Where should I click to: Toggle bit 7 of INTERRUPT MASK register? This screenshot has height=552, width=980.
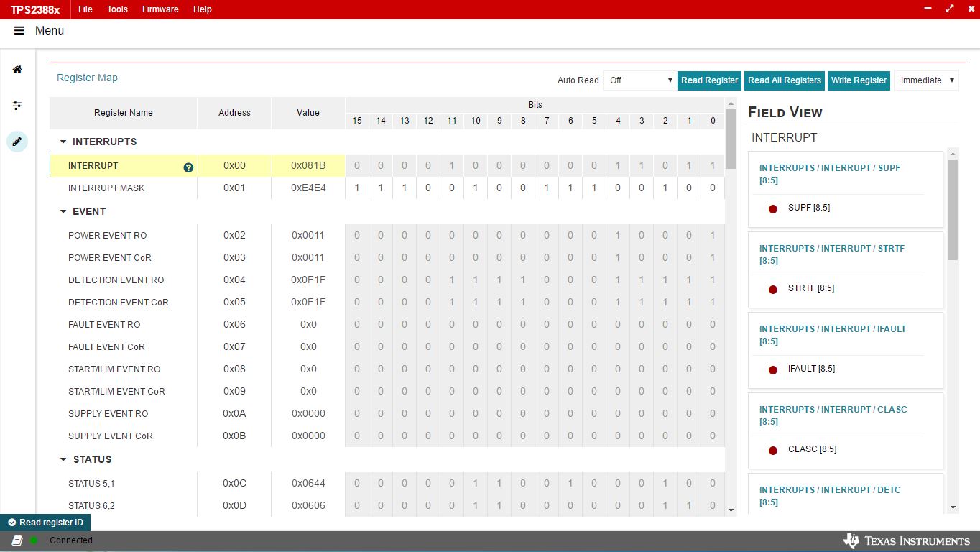[x=547, y=188]
